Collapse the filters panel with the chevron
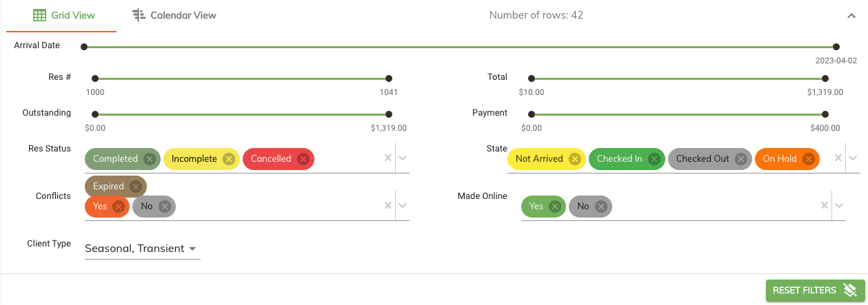 point(852,15)
